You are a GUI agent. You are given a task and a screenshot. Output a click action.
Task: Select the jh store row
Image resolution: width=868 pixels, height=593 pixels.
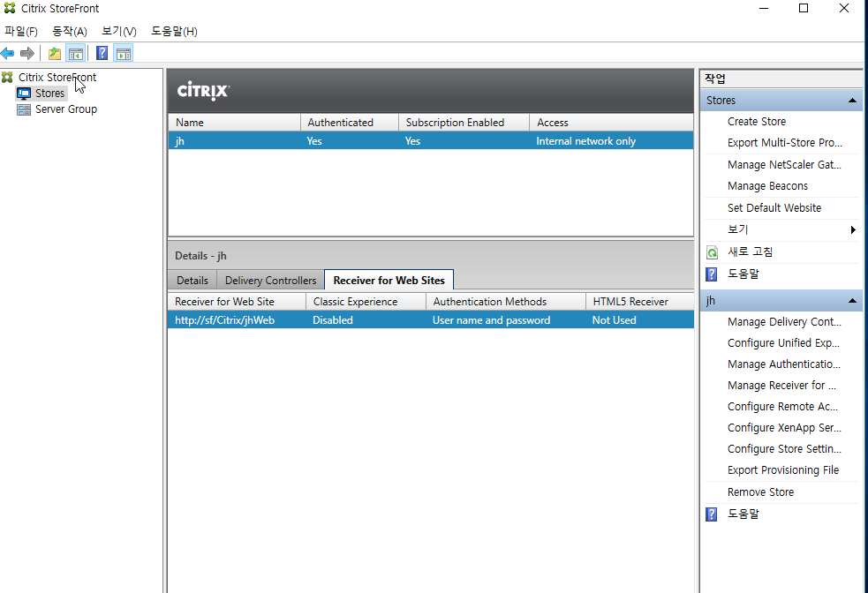pos(431,141)
